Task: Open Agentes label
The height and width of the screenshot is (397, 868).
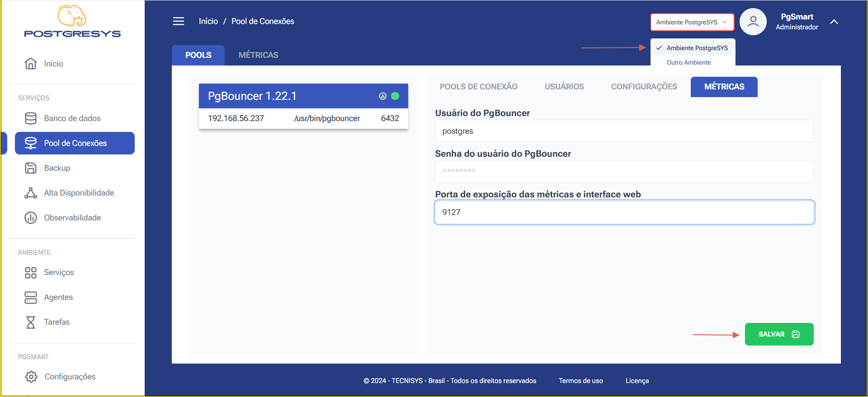Action: pos(58,297)
